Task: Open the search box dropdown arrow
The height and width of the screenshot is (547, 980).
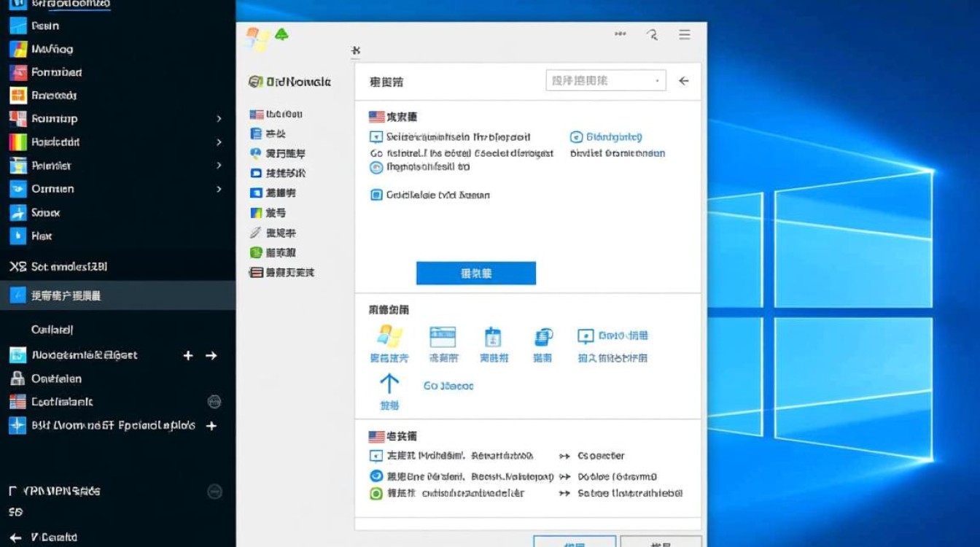Action: coord(656,81)
